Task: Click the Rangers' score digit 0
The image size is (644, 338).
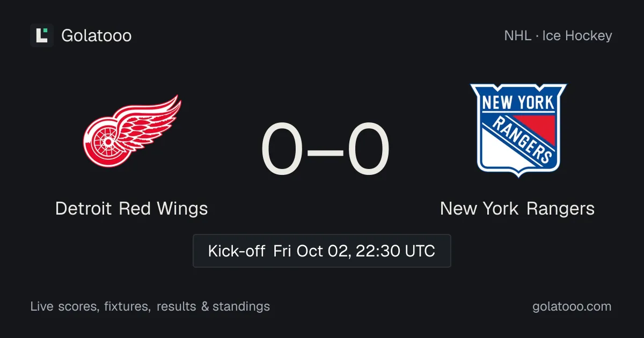Action: click(x=368, y=150)
